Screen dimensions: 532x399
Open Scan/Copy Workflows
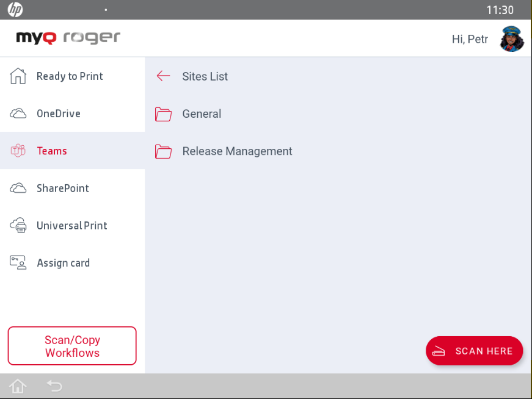point(71,346)
